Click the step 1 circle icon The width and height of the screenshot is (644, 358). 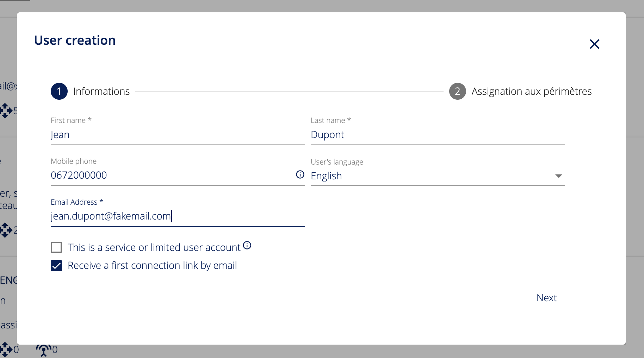(x=59, y=91)
